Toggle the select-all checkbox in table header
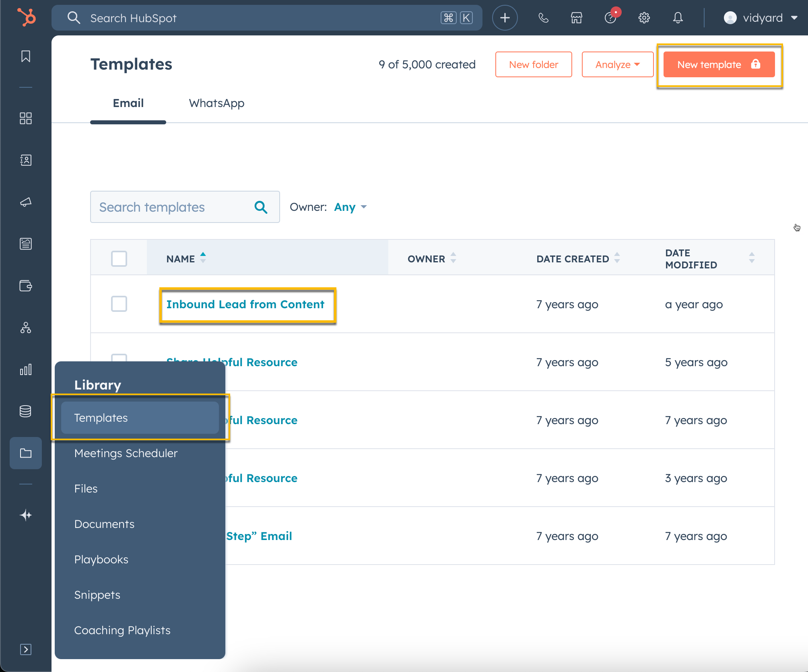 (x=119, y=259)
